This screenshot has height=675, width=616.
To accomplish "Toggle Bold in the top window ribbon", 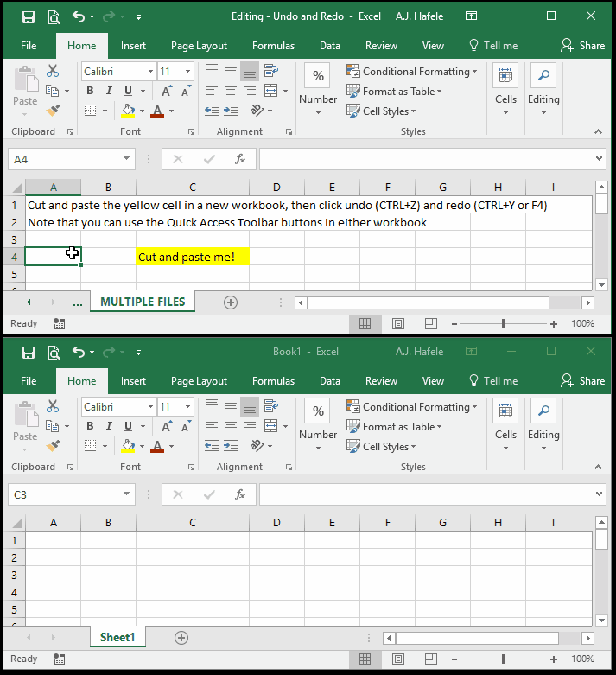I will tap(90, 91).
